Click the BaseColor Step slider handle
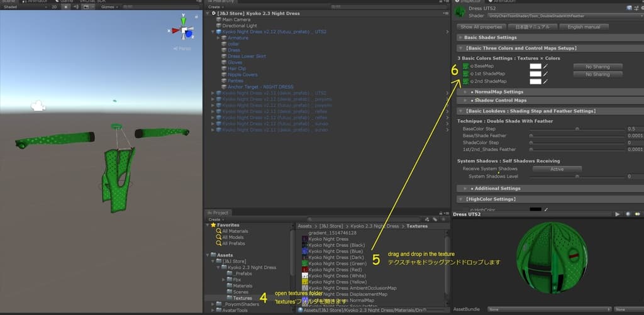Screen dimensions: 644x315 (x=577, y=128)
